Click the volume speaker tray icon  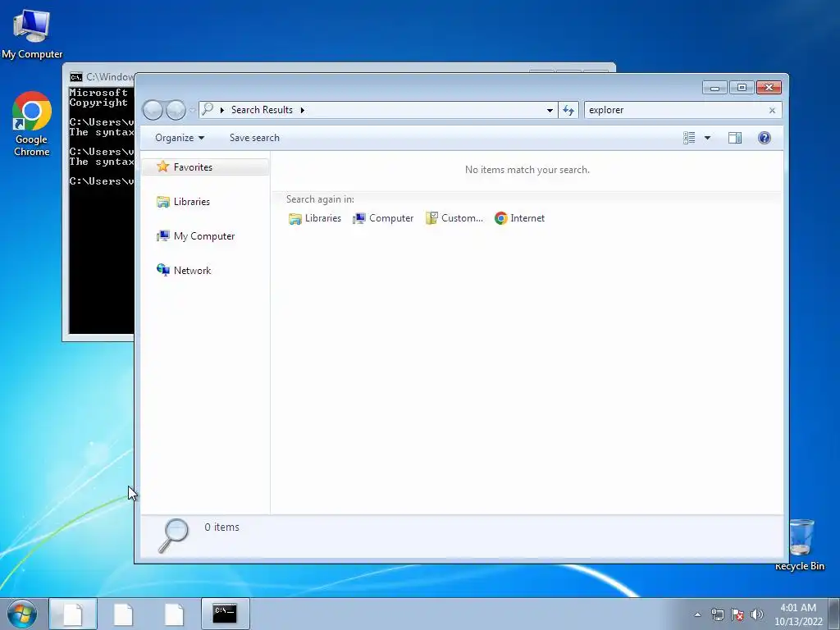coord(756,614)
